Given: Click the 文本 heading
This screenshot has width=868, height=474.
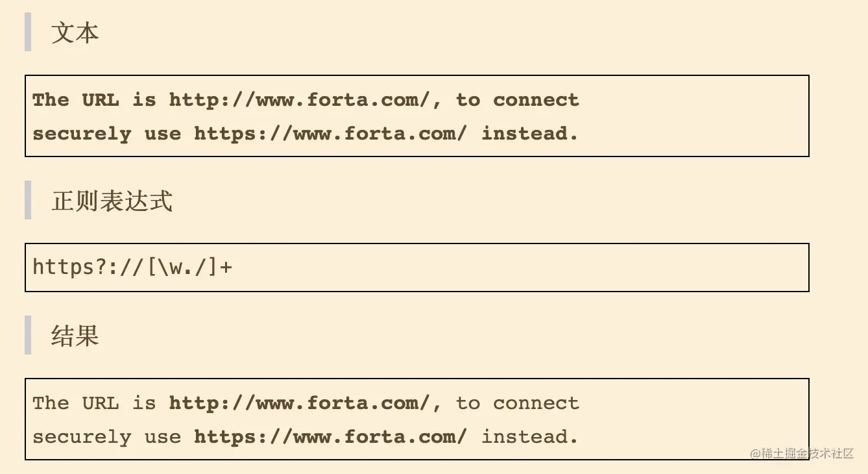Looking at the screenshot, I should coord(75,32).
